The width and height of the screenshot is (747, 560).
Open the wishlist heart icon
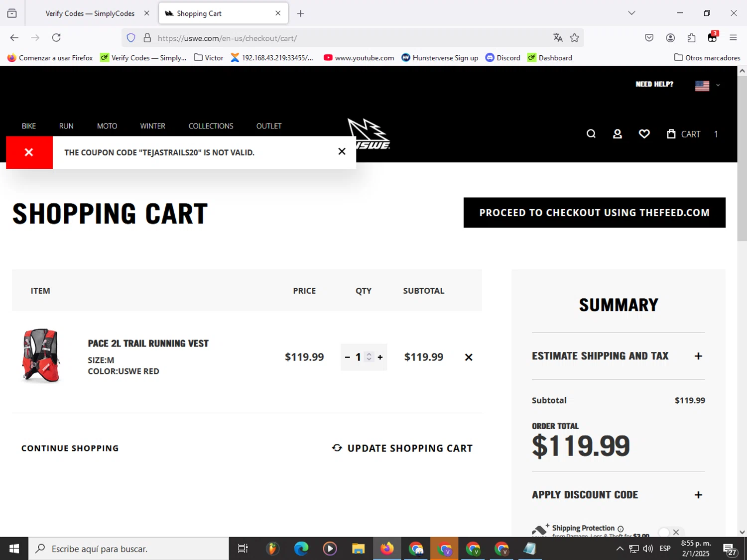644,134
